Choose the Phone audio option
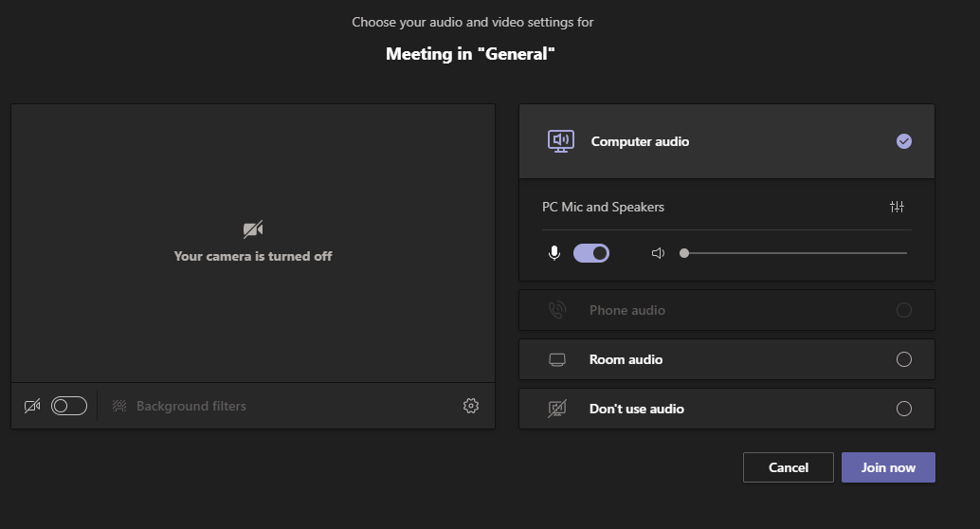This screenshot has height=529, width=980. 727,310
